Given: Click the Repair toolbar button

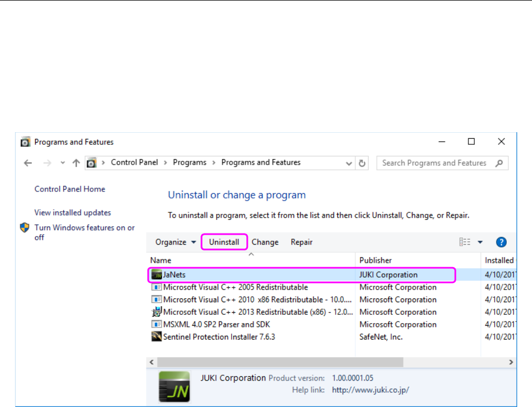Looking at the screenshot, I should coord(302,242).
